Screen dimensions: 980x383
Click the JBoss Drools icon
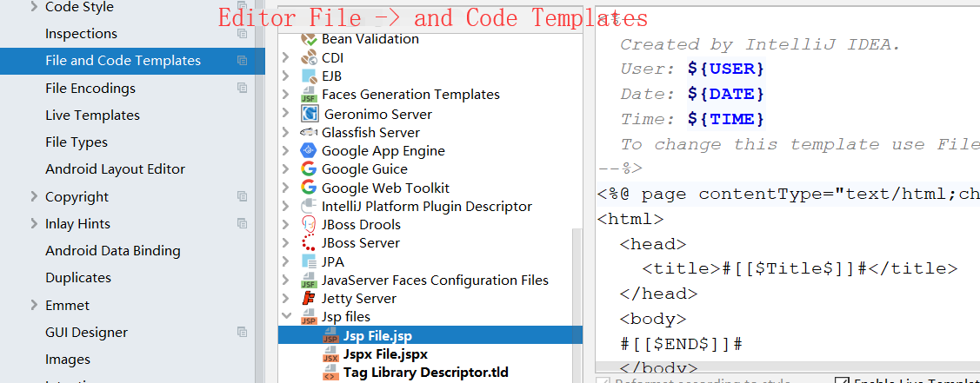[x=309, y=225]
